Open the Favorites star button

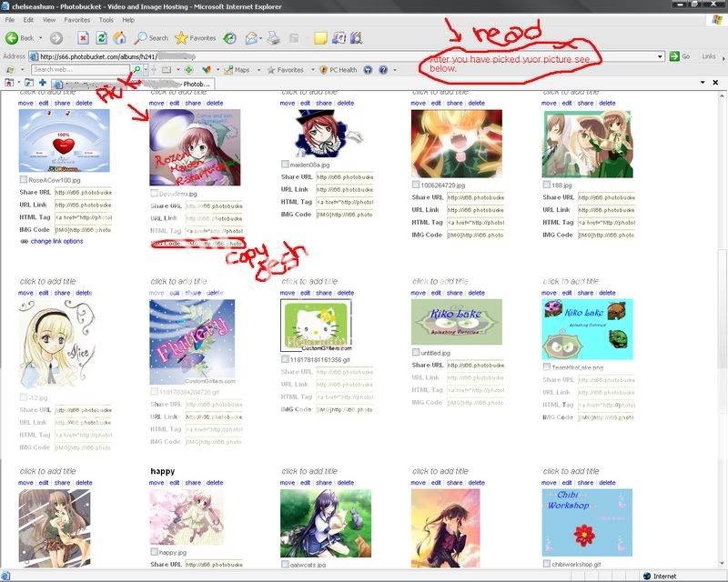195,37
